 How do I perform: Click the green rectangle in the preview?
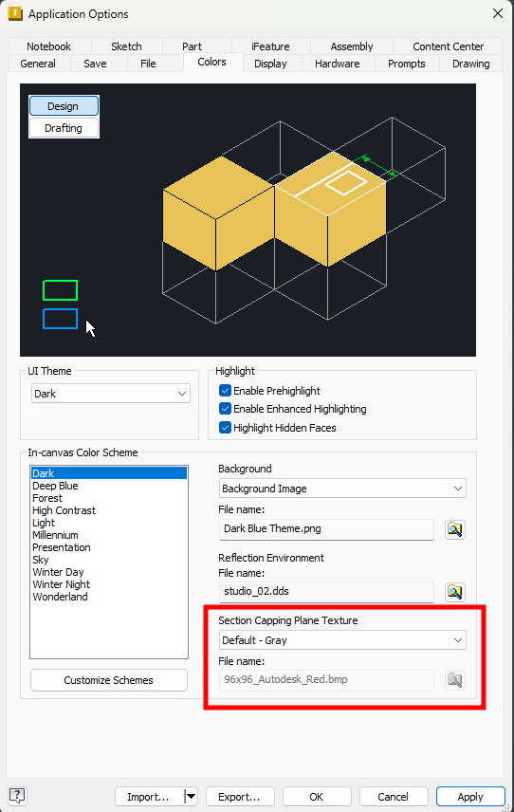click(60, 290)
